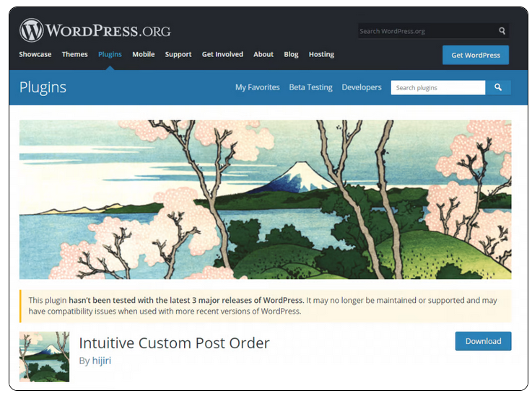This screenshot has width=532, height=393.
Task: Open the Get Involved menu item
Action: point(222,54)
